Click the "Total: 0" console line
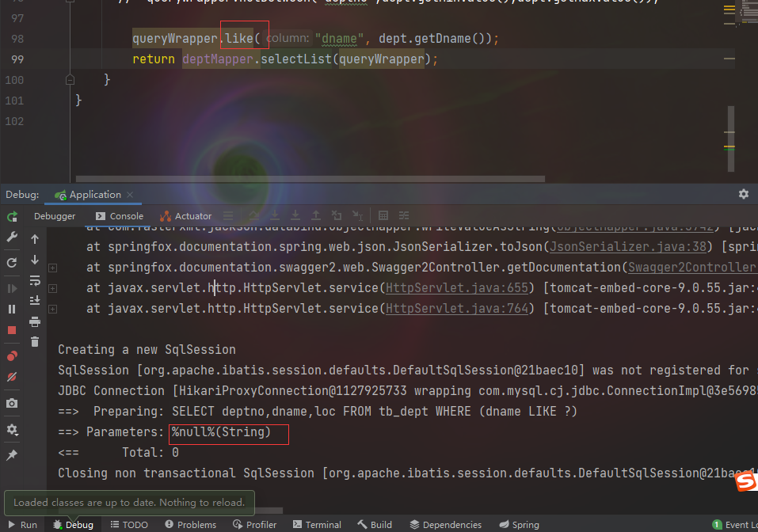758x532 pixels. pyautogui.click(x=150, y=453)
